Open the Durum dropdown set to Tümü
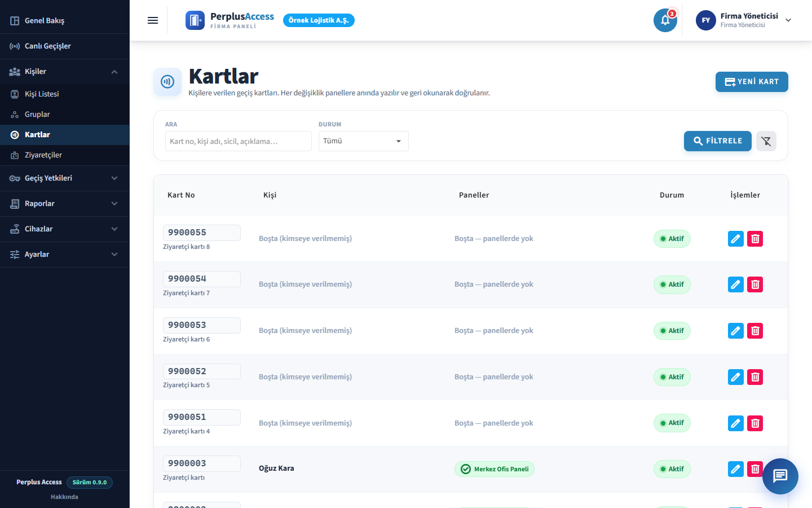This screenshot has height=508, width=812. click(x=364, y=141)
